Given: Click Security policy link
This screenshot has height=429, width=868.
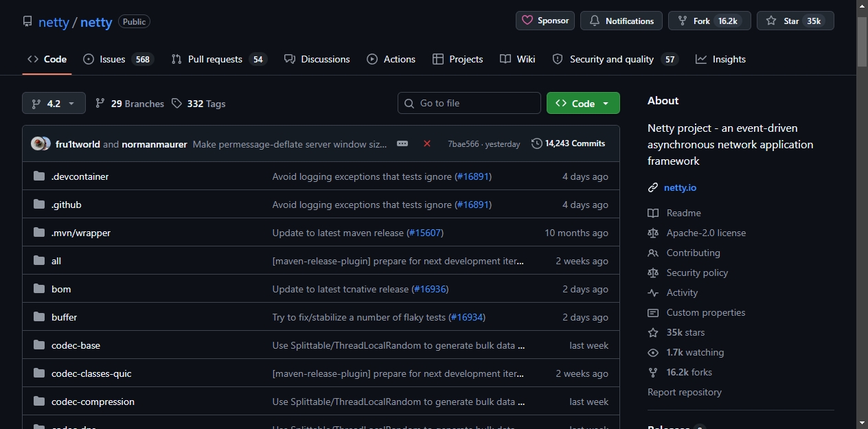Looking at the screenshot, I should 697,273.
